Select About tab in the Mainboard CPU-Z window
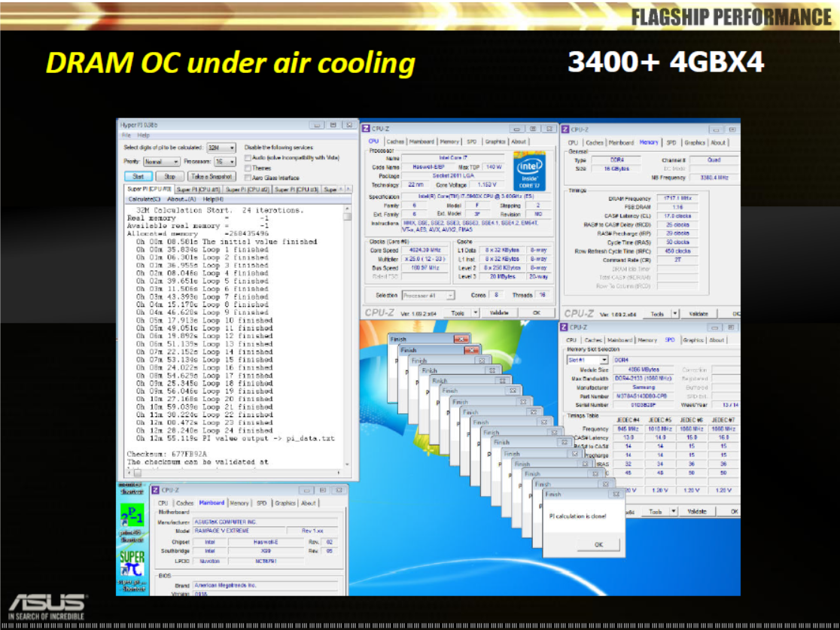 pos(309,503)
